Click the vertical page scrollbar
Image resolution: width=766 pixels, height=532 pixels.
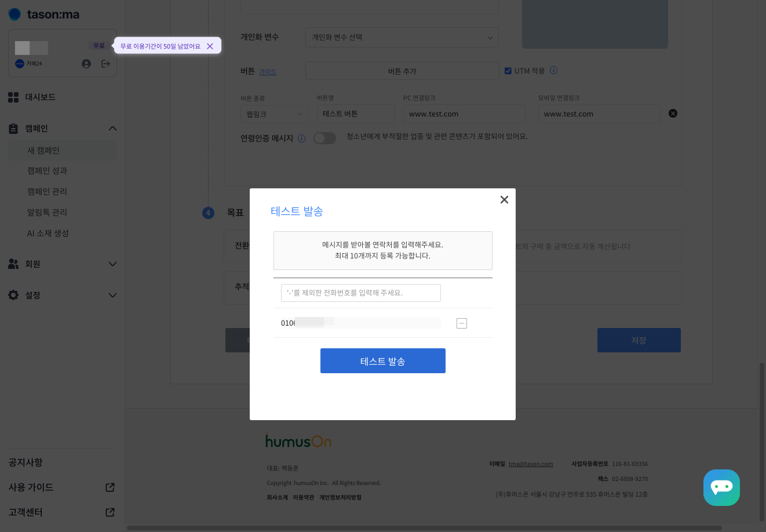(762, 442)
